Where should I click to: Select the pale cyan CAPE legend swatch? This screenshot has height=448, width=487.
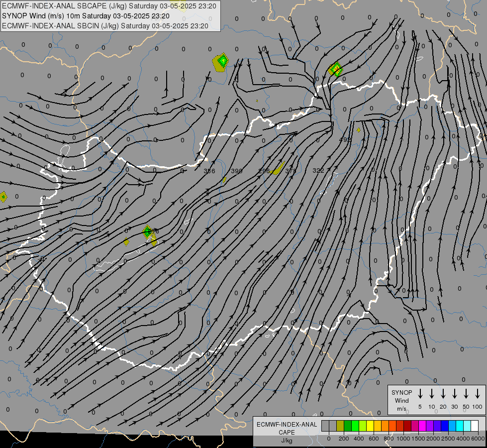tap(467, 426)
